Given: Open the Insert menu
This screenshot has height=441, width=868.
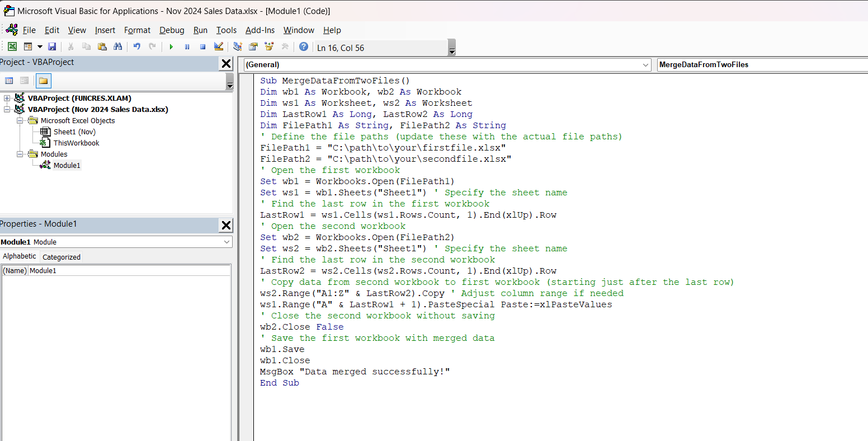Looking at the screenshot, I should [x=105, y=30].
